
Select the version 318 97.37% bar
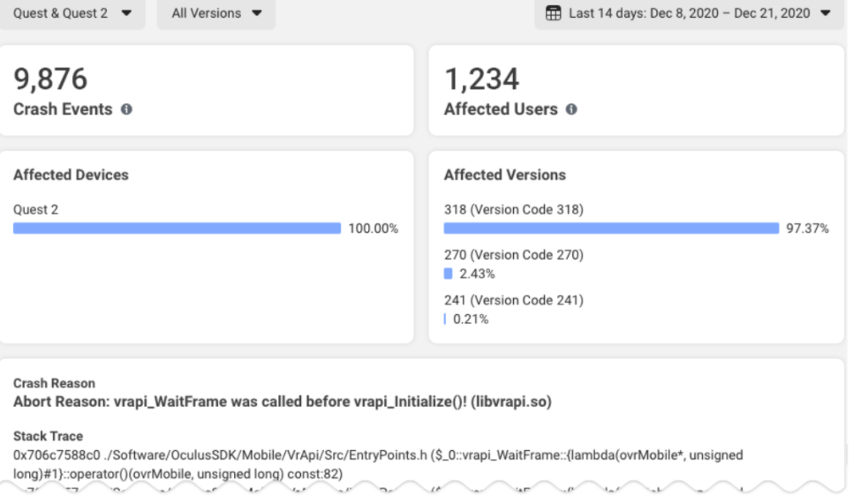coord(611,229)
